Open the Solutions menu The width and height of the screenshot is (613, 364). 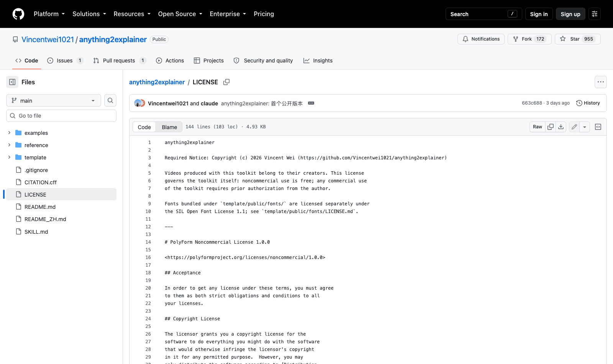coord(89,14)
